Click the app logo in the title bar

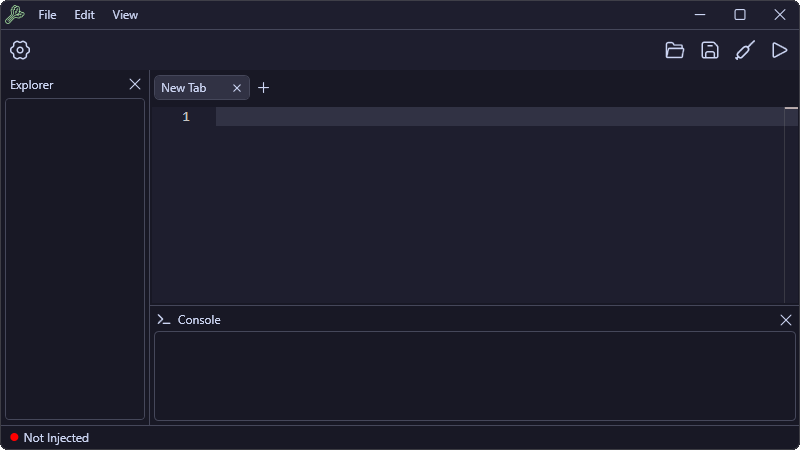click(x=15, y=14)
